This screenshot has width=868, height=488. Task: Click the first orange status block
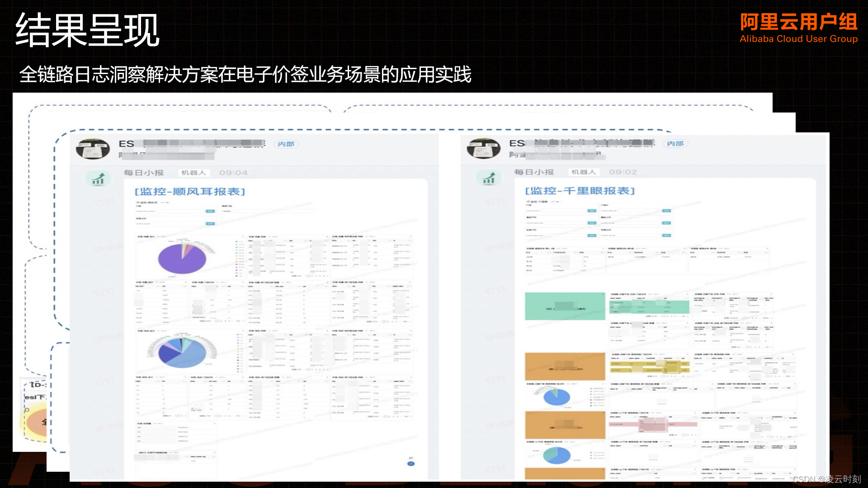565,366
